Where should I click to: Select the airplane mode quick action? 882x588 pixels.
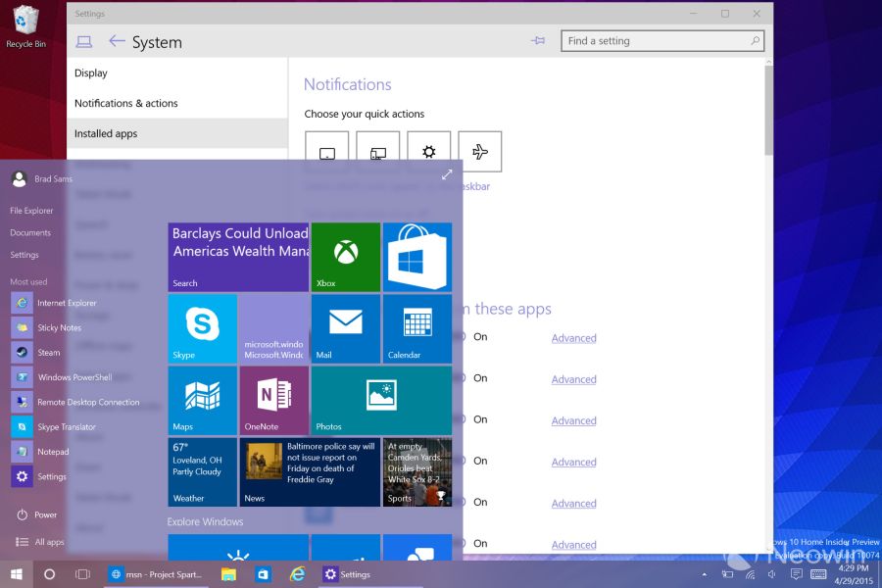[479, 152]
